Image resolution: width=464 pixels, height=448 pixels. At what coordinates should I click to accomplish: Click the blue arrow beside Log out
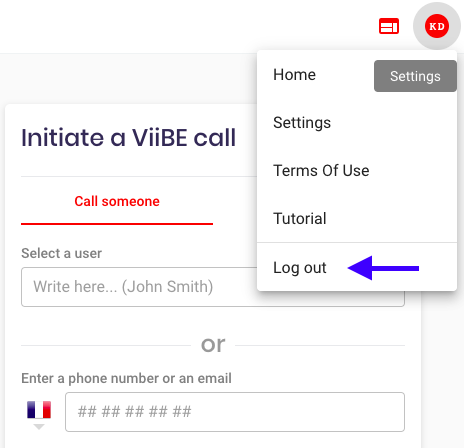click(383, 268)
